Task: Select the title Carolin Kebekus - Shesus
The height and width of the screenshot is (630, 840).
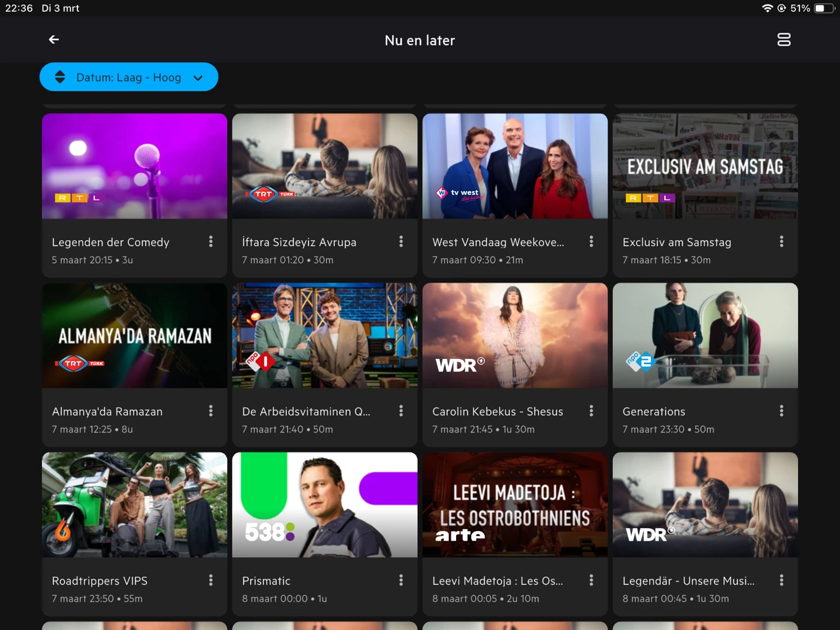Action: [x=498, y=411]
